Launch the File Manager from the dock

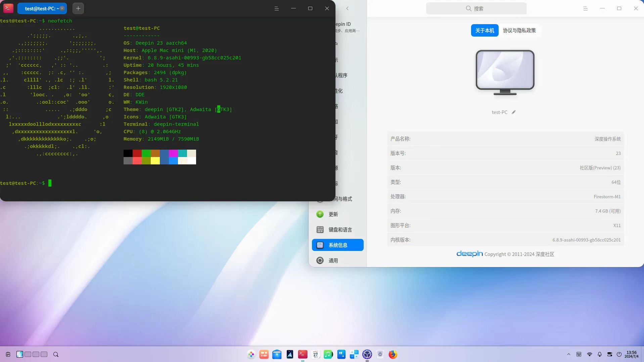pos(277,354)
